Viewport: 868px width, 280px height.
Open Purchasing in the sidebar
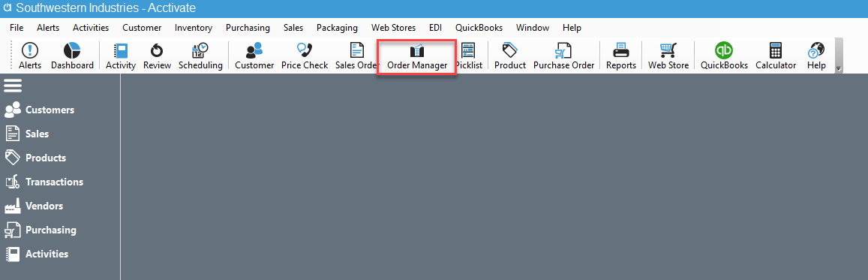click(41, 230)
